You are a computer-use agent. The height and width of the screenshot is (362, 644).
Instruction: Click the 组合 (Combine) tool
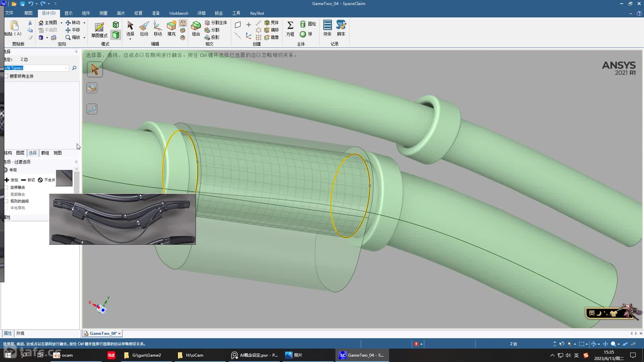pos(196,28)
